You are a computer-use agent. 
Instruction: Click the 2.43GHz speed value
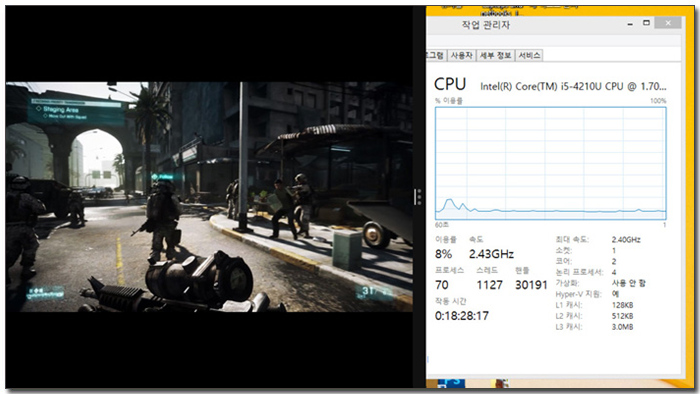(x=491, y=254)
